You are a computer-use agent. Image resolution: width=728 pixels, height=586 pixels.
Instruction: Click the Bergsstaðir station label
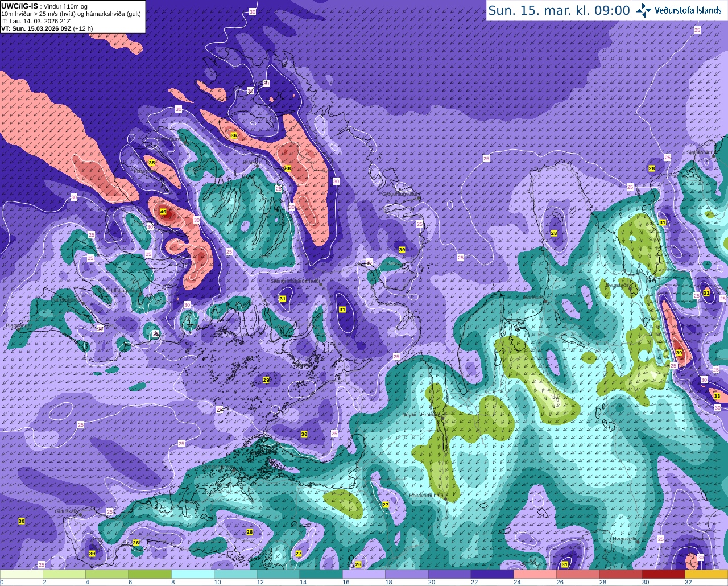(x=618, y=285)
